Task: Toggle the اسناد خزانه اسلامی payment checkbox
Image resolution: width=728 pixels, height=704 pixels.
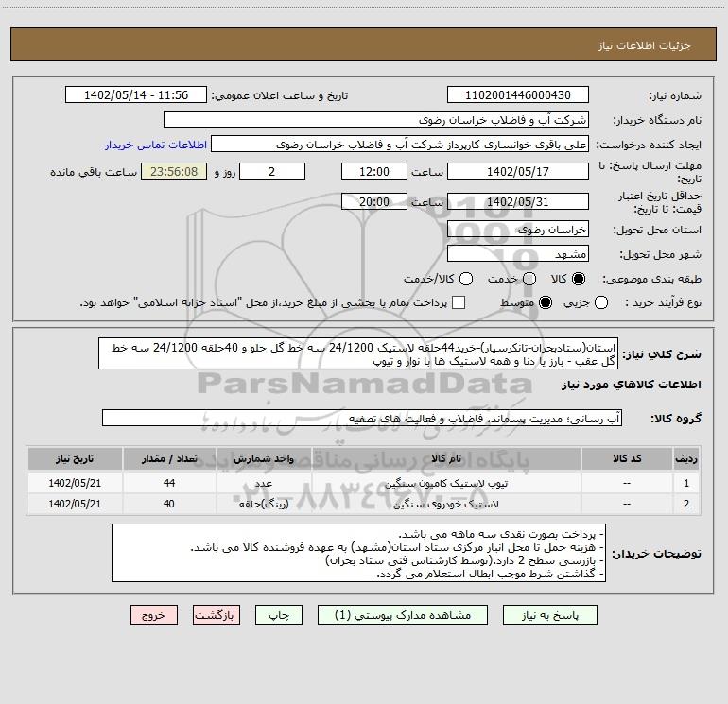Action: point(459,302)
